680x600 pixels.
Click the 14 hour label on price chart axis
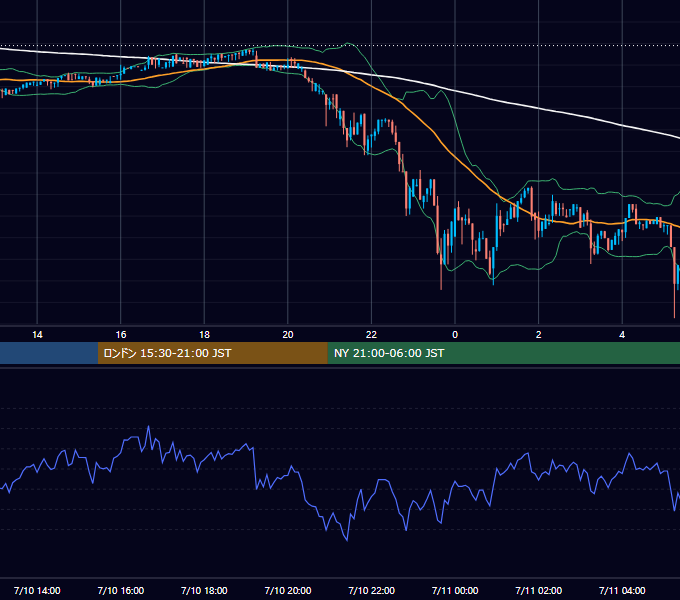point(37,335)
